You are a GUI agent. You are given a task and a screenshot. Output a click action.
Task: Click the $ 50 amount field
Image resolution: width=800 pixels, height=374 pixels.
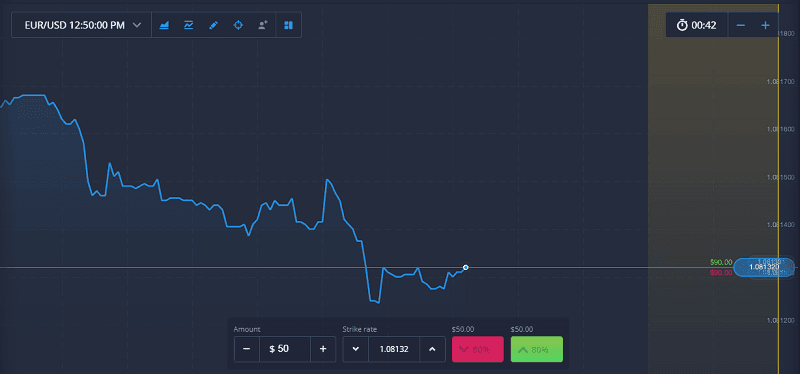pyautogui.click(x=285, y=349)
